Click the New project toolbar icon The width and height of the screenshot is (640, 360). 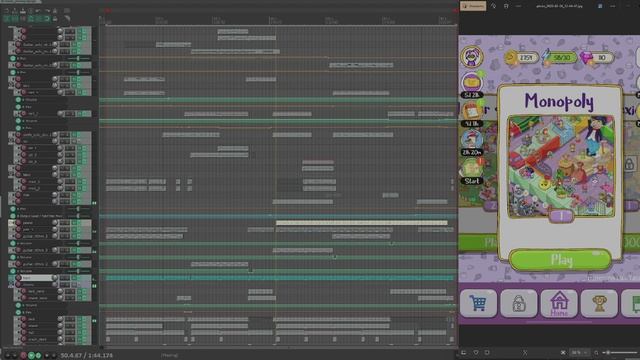6,11
